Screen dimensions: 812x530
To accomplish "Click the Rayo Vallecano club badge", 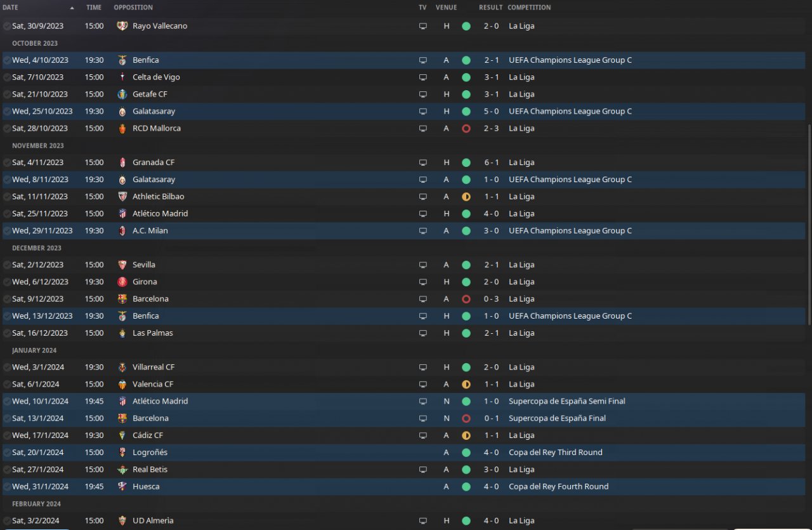I will [x=122, y=26].
